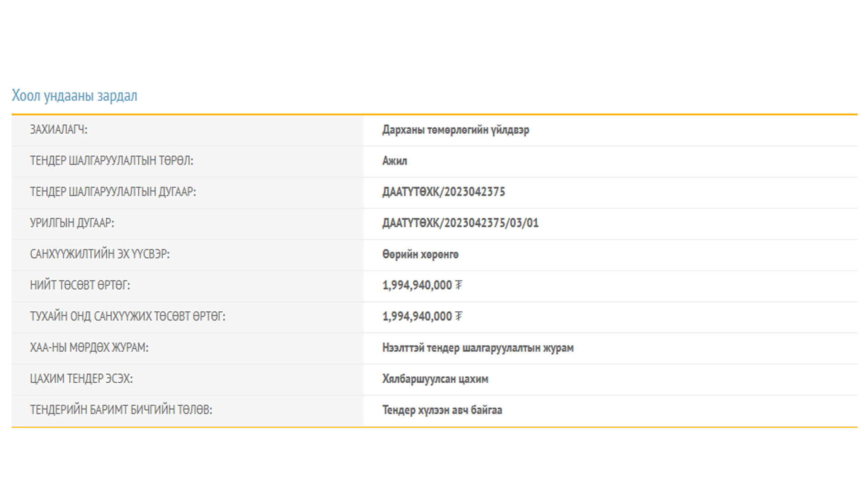Screen dimensions: 868x488
Task: Click the tugrik icon in current-year budget row
Action: (459, 316)
